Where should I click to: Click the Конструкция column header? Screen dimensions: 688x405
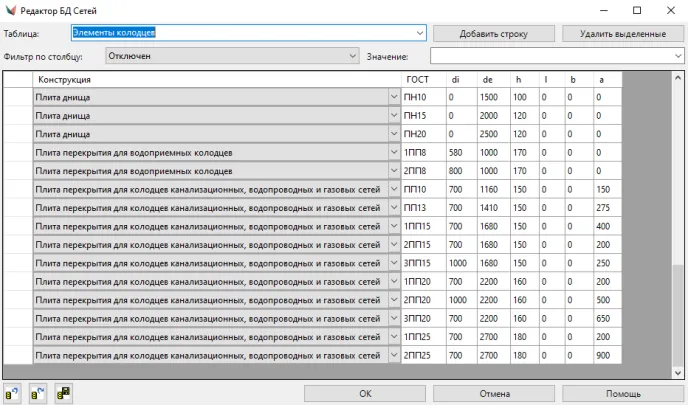click(x=216, y=79)
